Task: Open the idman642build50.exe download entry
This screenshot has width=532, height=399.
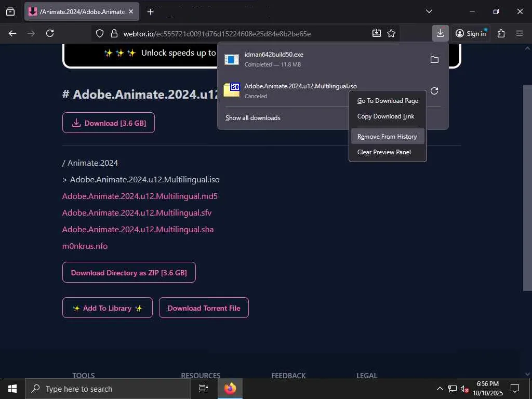Action: pyautogui.click(x=322, y=59)
